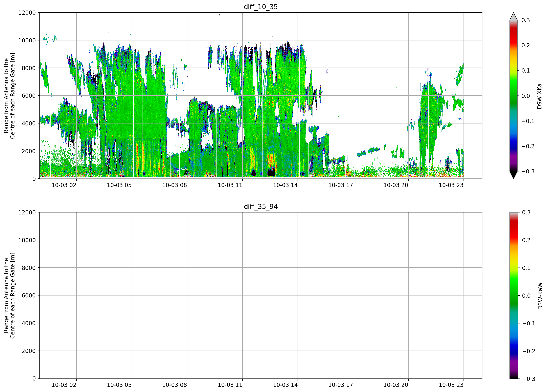Click the 0 y-tick on diff_35_94 plot
This screenshot has width=547, height=392.
(34, 379)
